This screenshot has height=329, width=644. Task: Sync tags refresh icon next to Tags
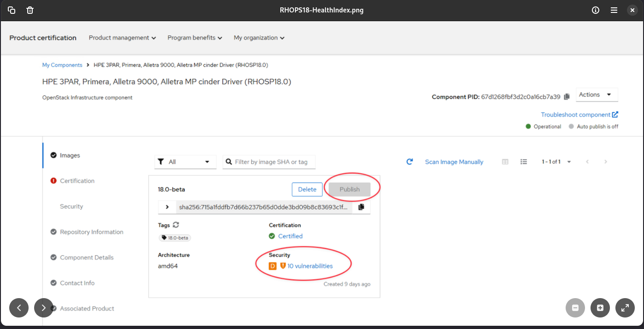click(x=176, y=225)
